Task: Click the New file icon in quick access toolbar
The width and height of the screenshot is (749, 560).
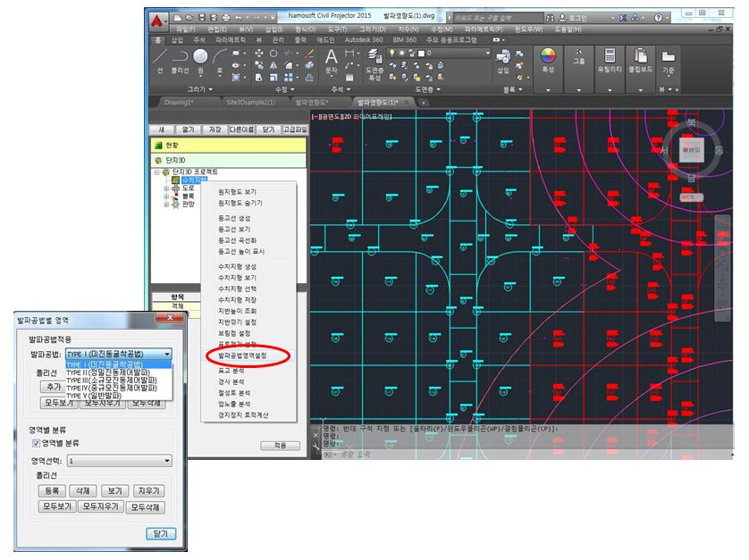Action: click(x=178, y=18)
